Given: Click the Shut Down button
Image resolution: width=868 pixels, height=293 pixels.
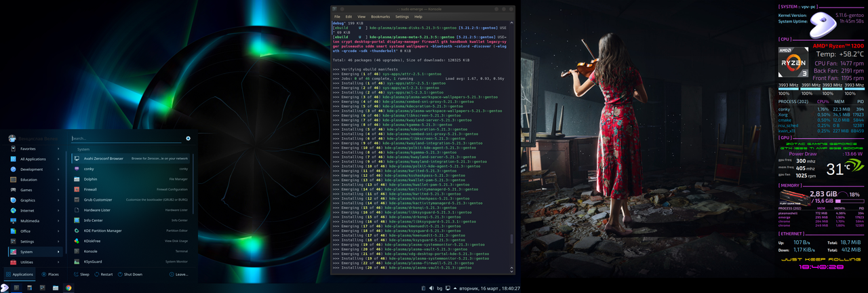Looking at the screenshot, I should (130, 274).
